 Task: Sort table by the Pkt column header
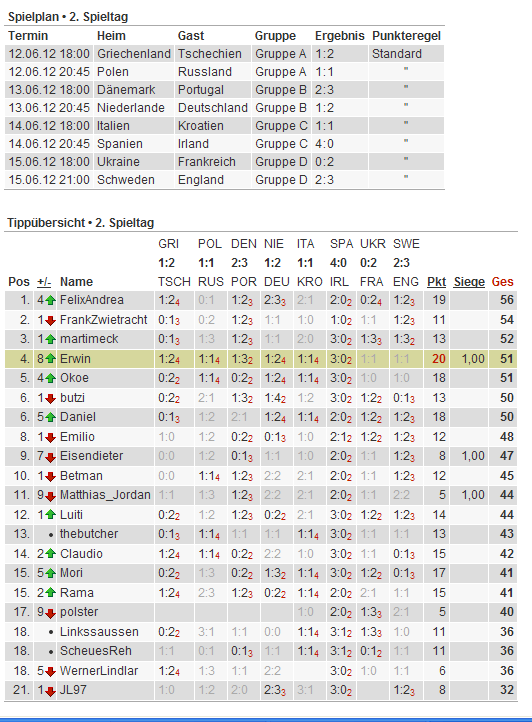point(436,282)
